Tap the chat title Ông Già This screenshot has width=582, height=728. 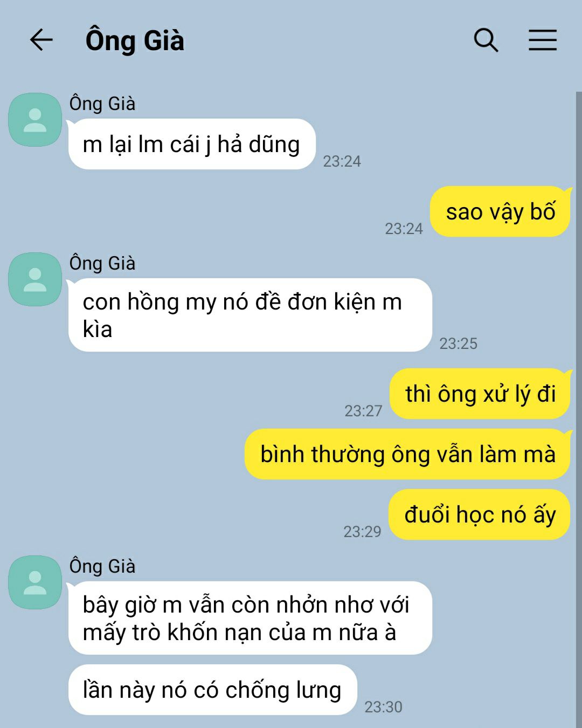click(x=135, y=41)
